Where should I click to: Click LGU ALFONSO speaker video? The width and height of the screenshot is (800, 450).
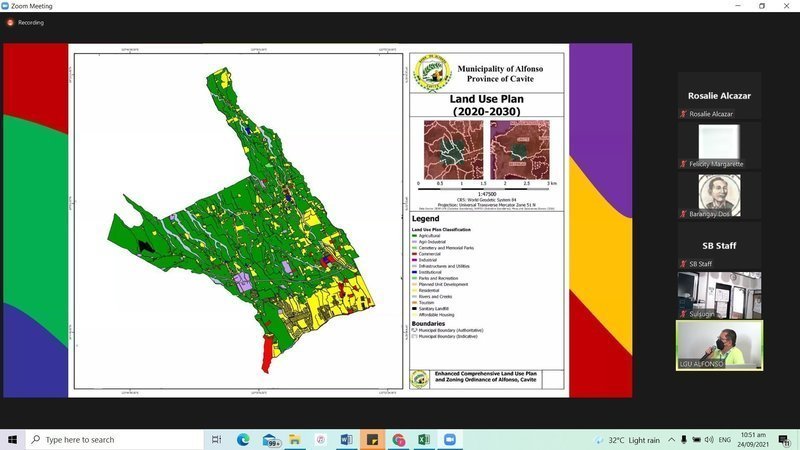pyautogui.click(x=719, y=344)
